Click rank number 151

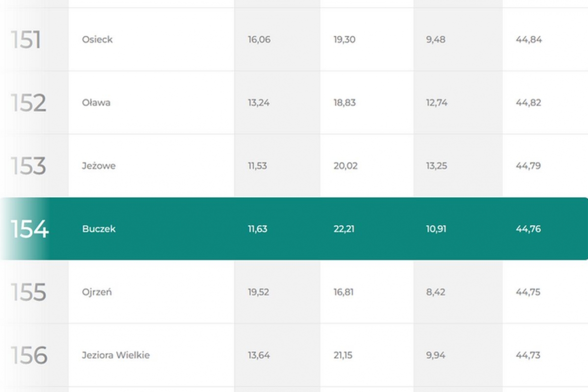click(26, 40)
